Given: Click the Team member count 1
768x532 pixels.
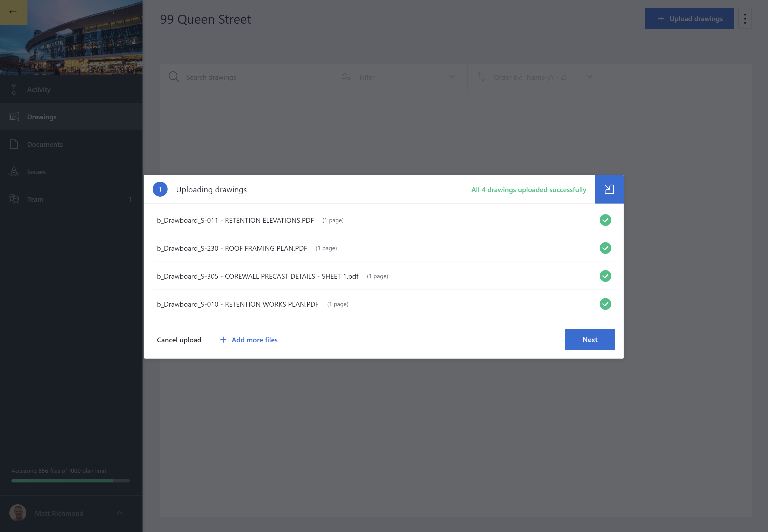Looking at the screenshot, I should (130, 199).
